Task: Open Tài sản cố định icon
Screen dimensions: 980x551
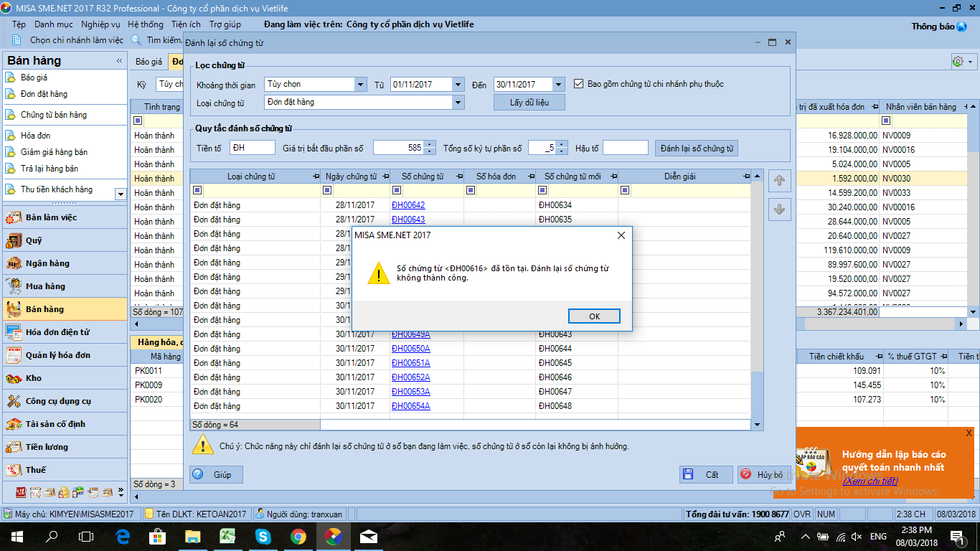Action: (x=14, y=424)
